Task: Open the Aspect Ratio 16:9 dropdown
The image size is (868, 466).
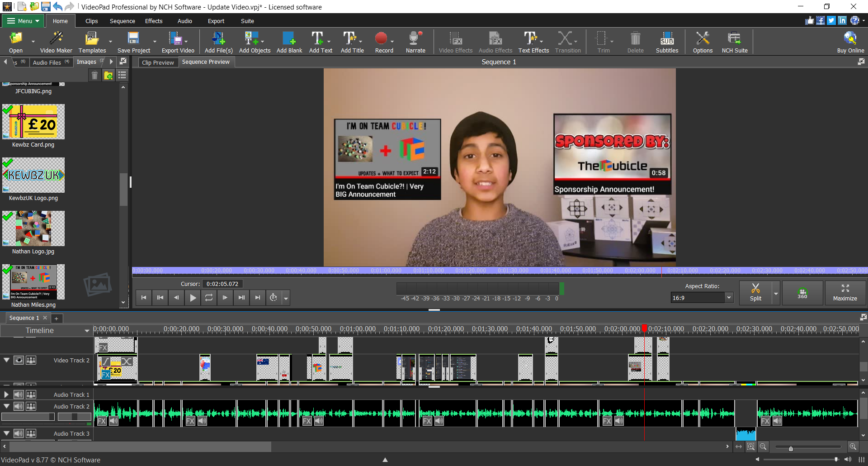Action: click(729, 298)
